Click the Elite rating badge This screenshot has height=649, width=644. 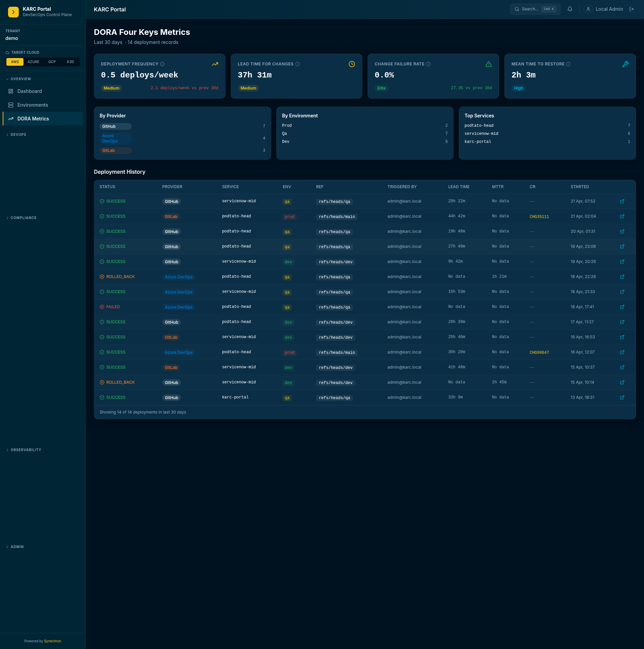(x=381, y=88)
